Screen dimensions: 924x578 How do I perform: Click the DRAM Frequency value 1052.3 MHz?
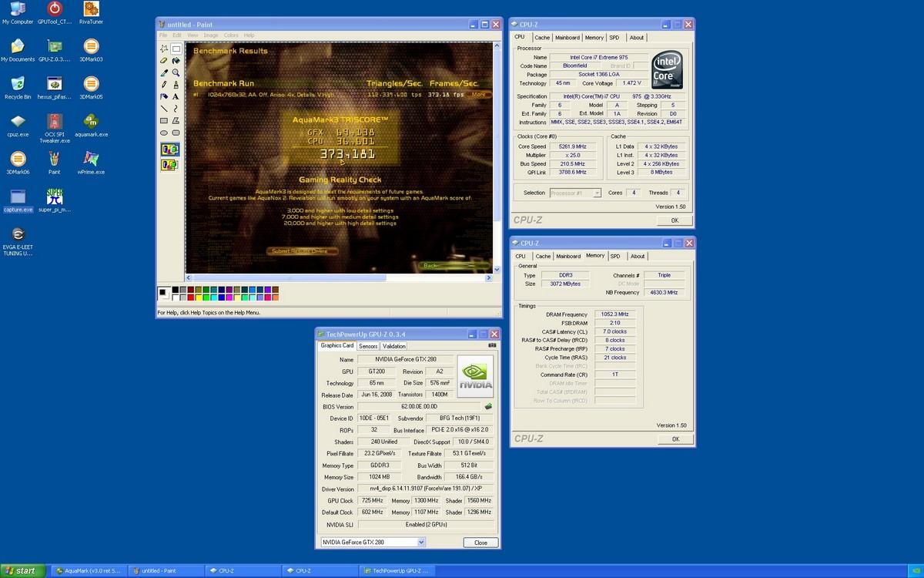(x=615, y=314)
